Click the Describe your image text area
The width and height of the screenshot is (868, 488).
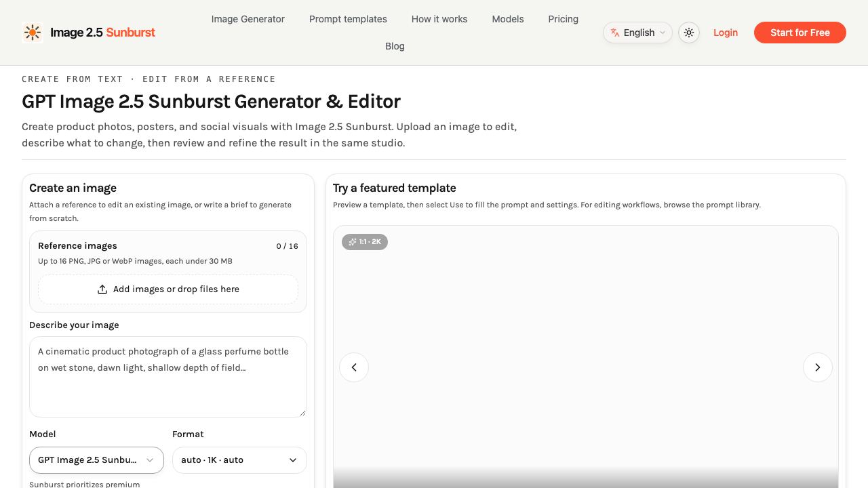168,377
